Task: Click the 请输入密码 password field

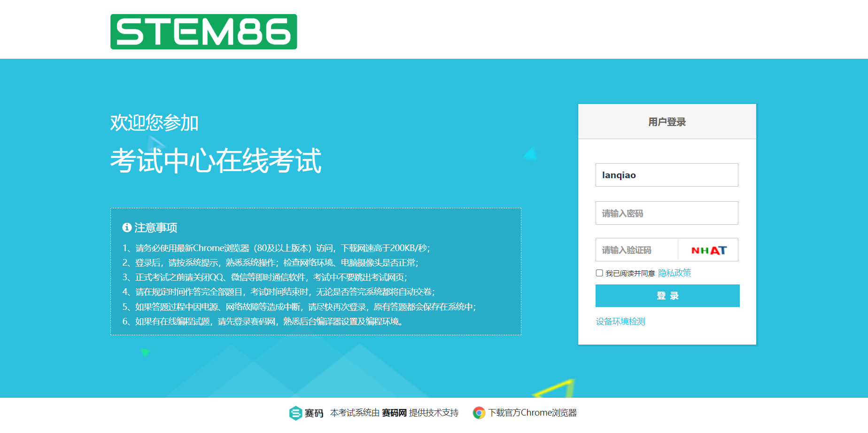Action: 666,213
